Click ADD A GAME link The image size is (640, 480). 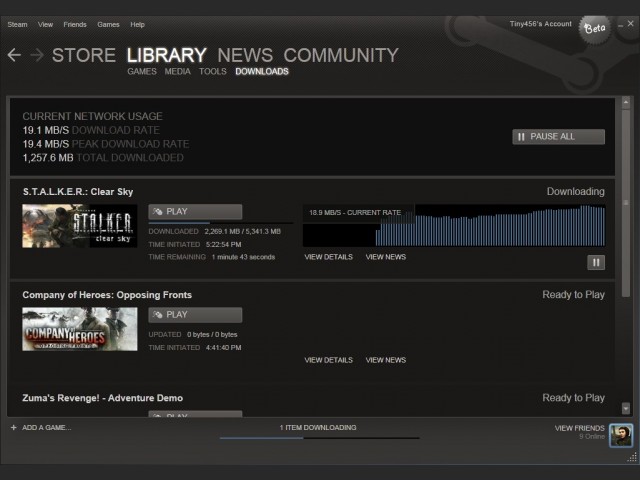click(47, 427)
